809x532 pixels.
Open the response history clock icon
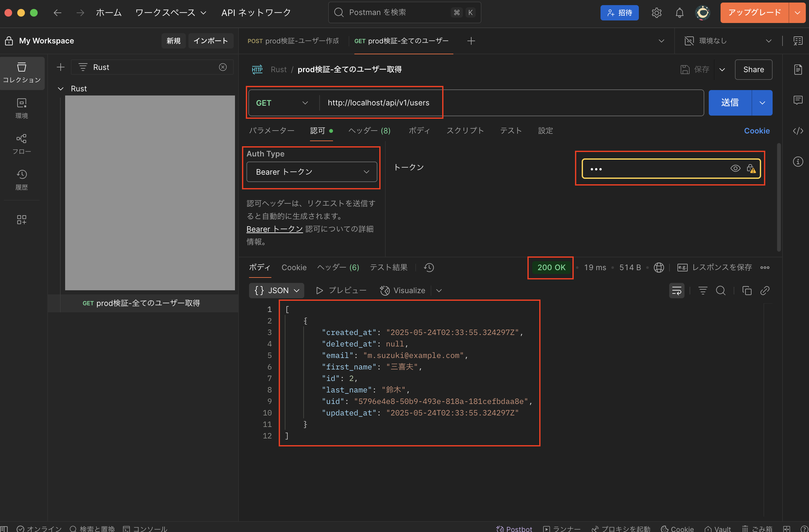click(x=429, y=268)
